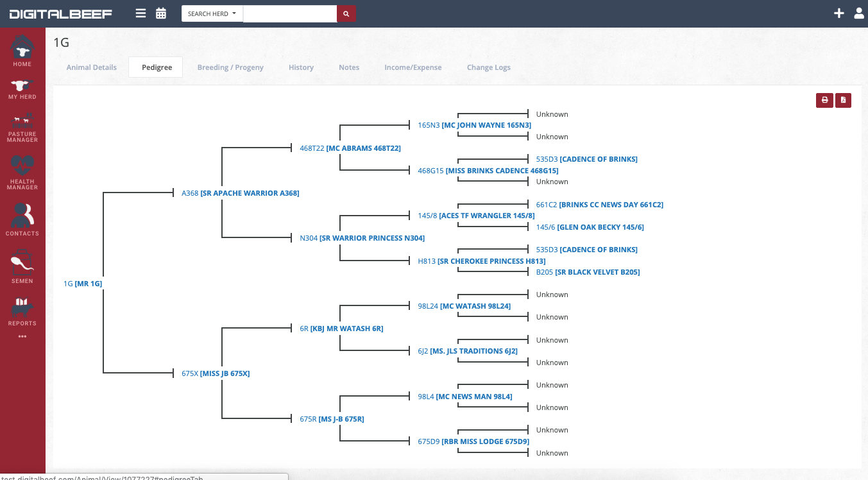Open H813 SR CHEROKEE PRINCESS link
The image size is (868, 480).
[x=482, y=261]
